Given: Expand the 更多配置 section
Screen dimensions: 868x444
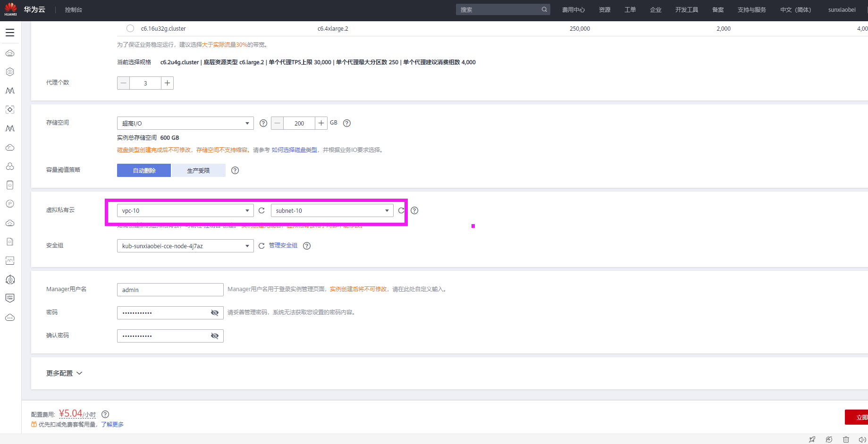Looking at the screenshot, I should point(64,373).
